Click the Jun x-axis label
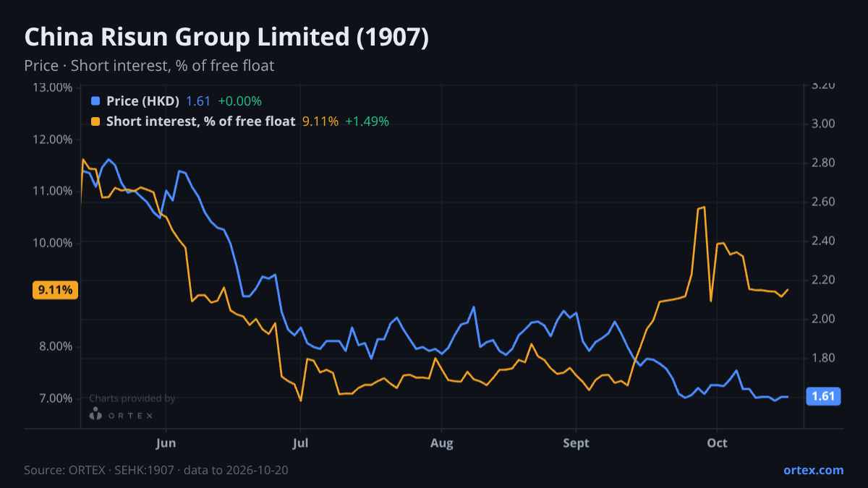This screenshot has height=488, width=868. click(x=166, y=443)
